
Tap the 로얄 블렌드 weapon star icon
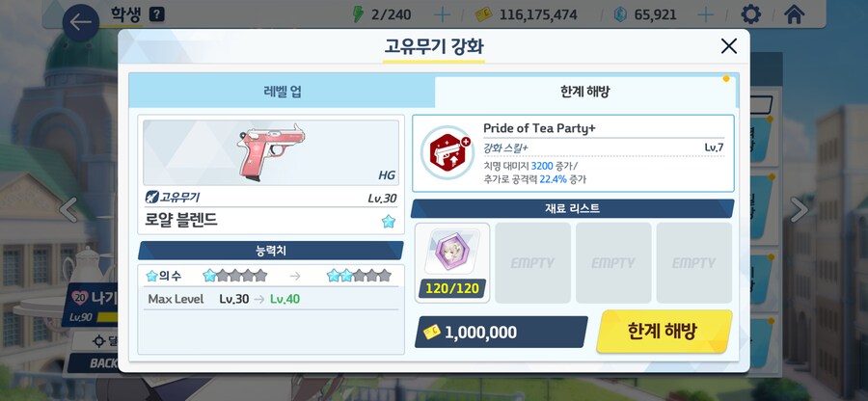tap(389, 222)
